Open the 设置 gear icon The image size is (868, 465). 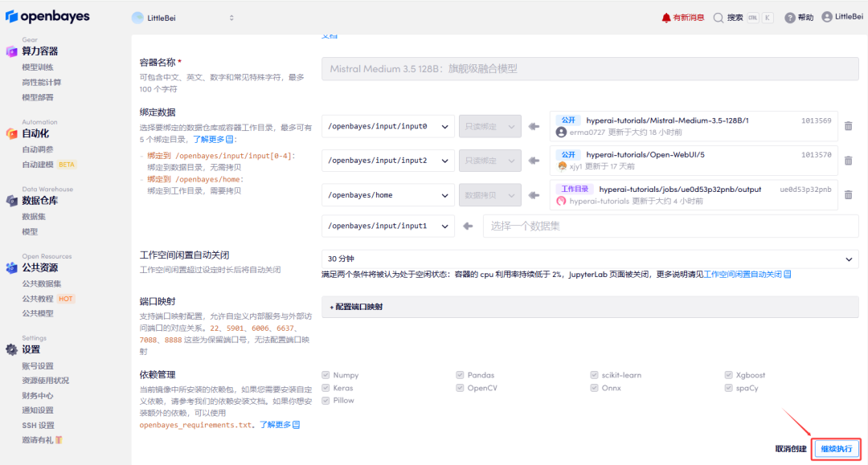pyautogui.click(x=11, y=349)
